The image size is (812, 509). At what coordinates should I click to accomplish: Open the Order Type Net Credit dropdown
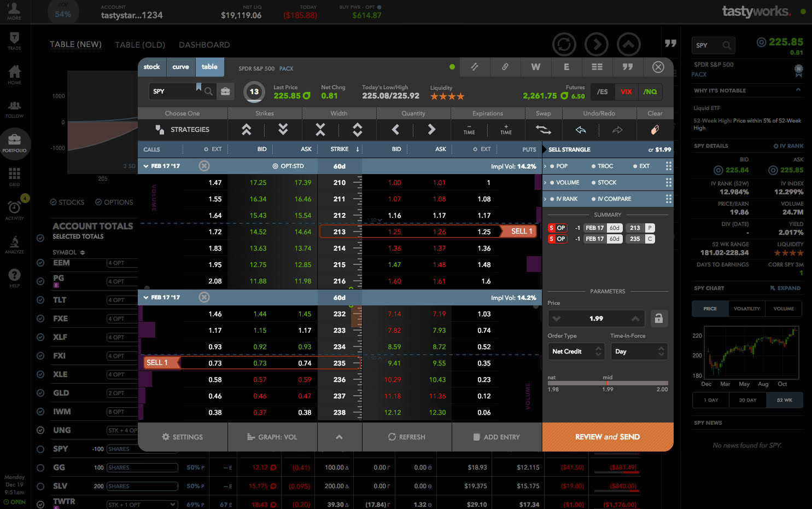tap(576, 351)
